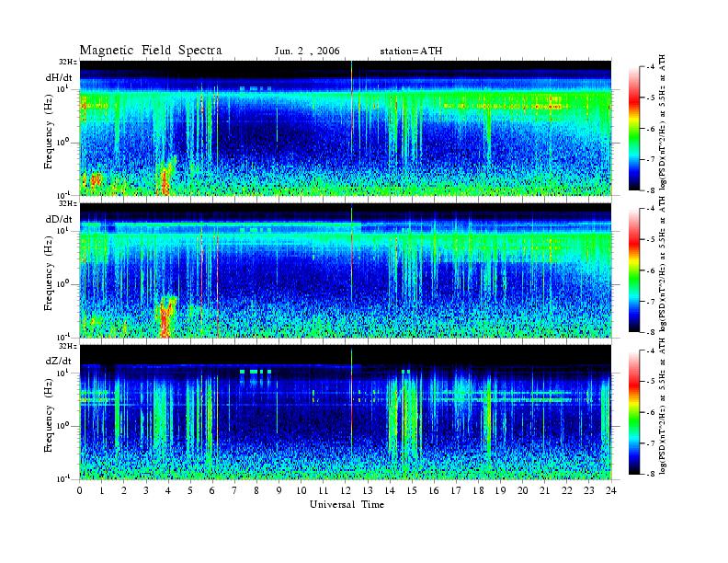728x563 pixels.
Task: Click the "-7" tick on the dZ/dt color bar
Action: (x=652, y=443)
